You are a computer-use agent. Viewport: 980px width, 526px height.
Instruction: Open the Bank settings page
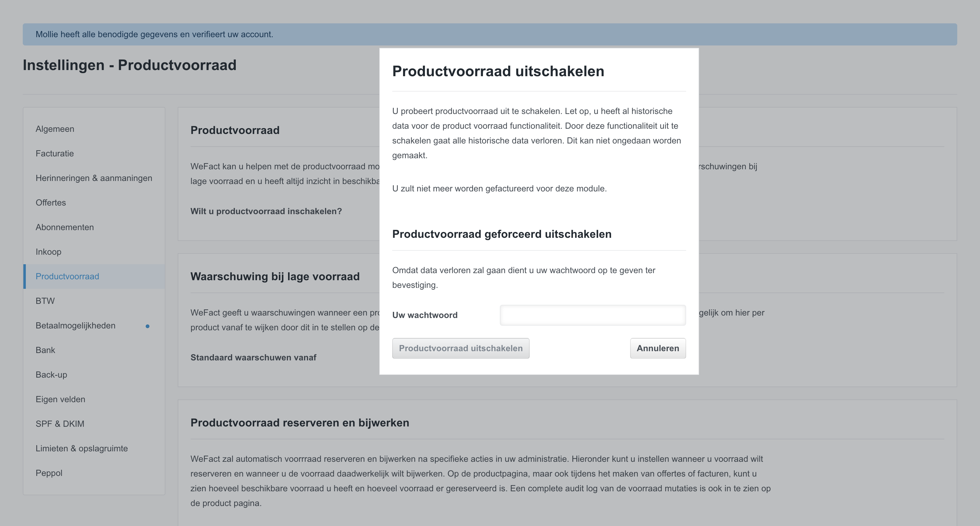tap(45, 350)
